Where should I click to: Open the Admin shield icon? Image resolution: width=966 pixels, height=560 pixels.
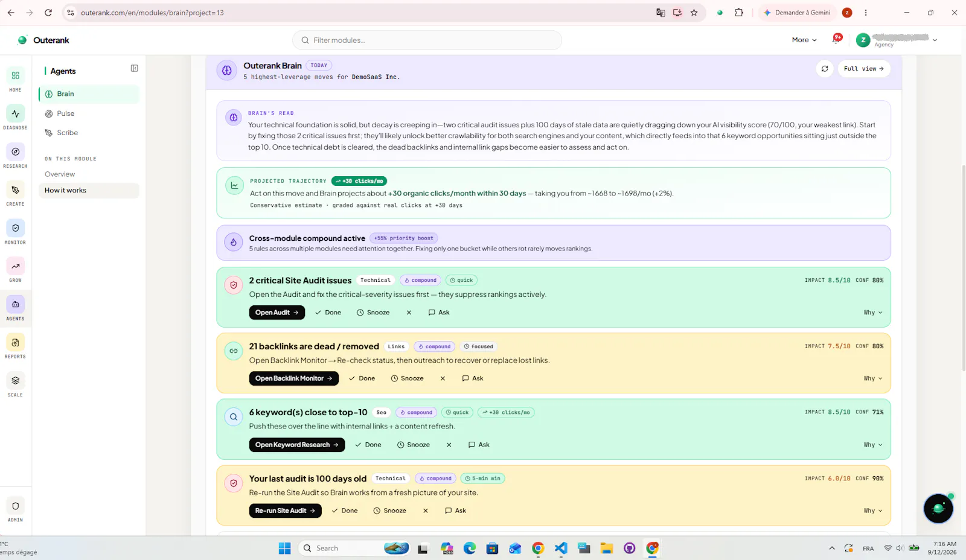pyautogui.click(x=15, y=506)
